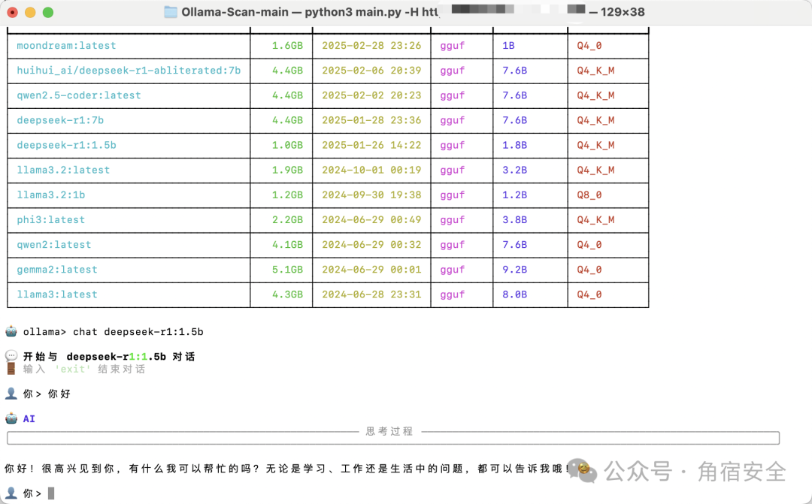Click the 1.9GB size value
This screenshot has width=812, height=504.
287,170
